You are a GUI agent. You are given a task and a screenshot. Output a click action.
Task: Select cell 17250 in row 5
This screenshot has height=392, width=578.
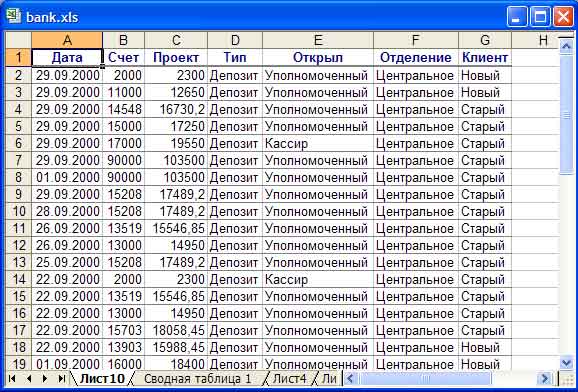coord(176,126)
